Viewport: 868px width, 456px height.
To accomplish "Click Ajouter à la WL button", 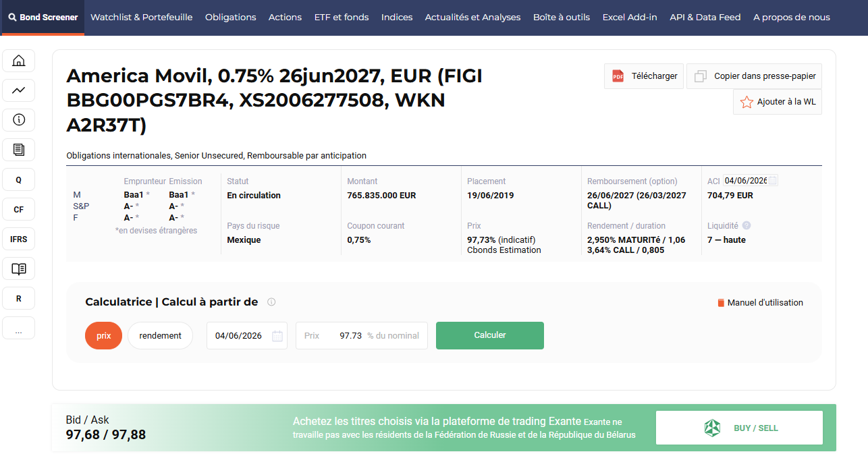I will 778,102.
